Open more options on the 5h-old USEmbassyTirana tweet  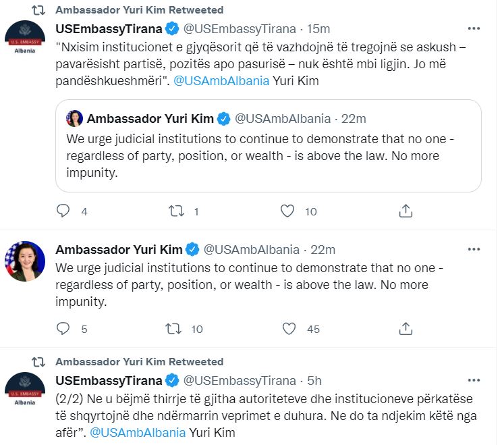(x=476, y=380)
